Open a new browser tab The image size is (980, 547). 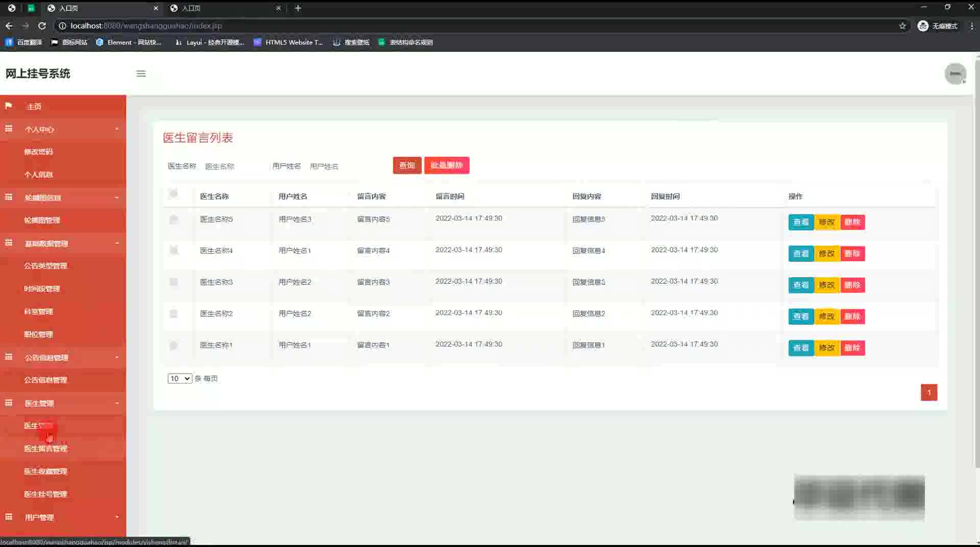298,8
